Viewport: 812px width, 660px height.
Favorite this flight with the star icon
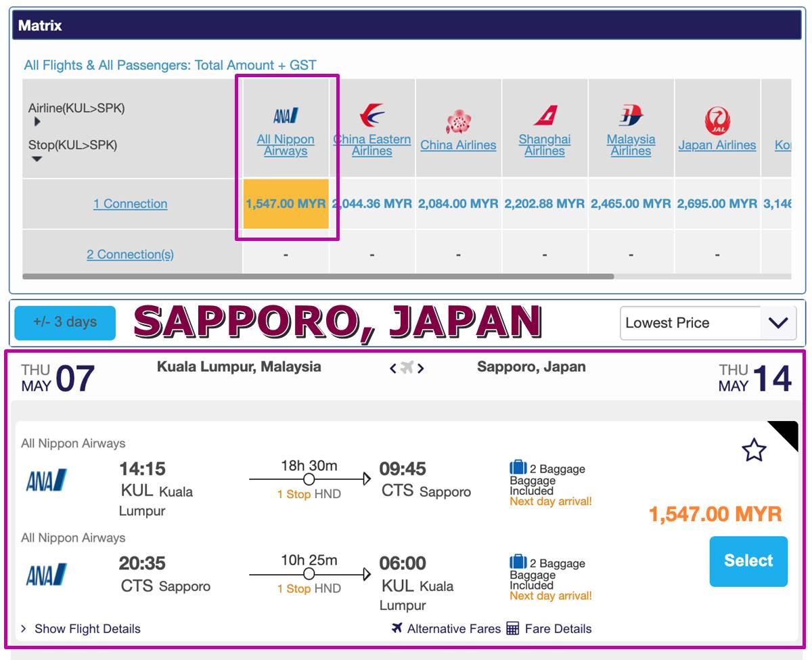coord(754,449)
